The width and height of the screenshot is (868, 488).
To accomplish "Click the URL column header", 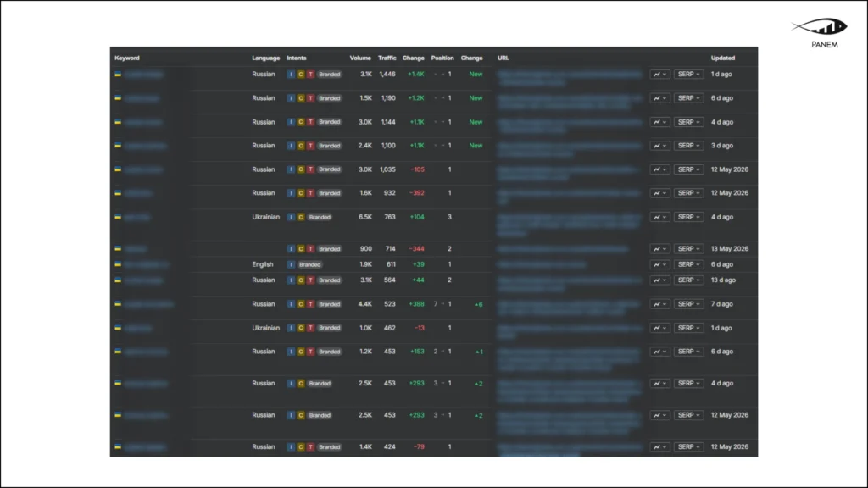I will (504, 58).
